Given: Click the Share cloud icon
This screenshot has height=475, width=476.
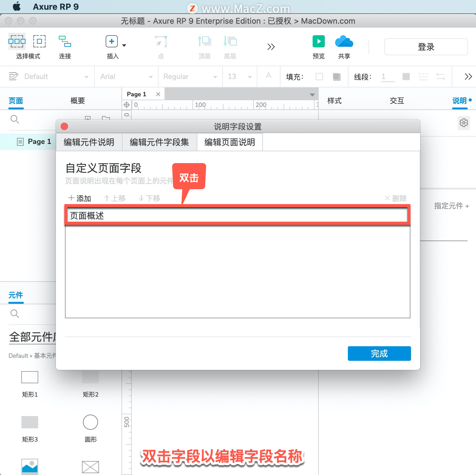Looking at the screenshot, I should tap(344, 41).
